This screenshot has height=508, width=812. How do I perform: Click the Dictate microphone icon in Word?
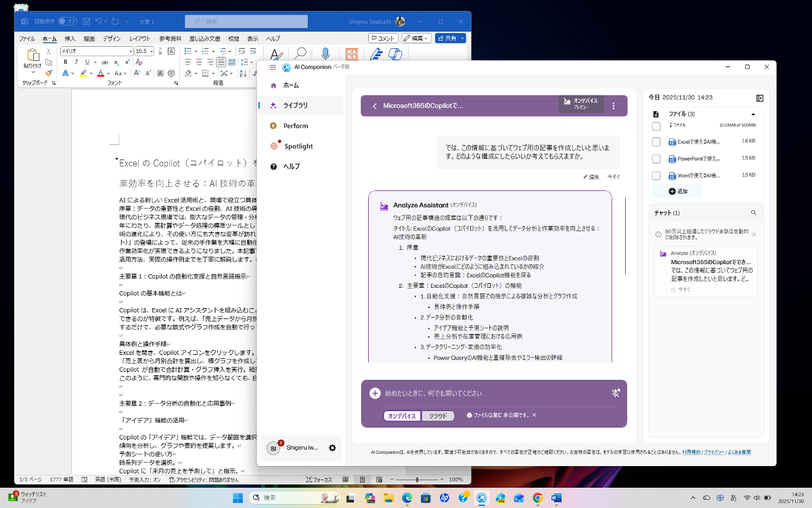click(x=325, y=54)
